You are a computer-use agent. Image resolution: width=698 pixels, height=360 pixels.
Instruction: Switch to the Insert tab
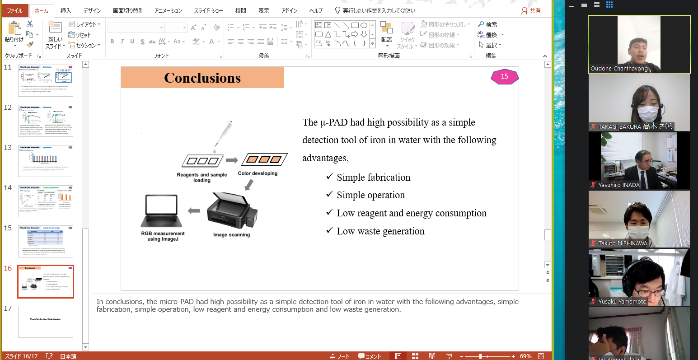click(x=65, y=10)
